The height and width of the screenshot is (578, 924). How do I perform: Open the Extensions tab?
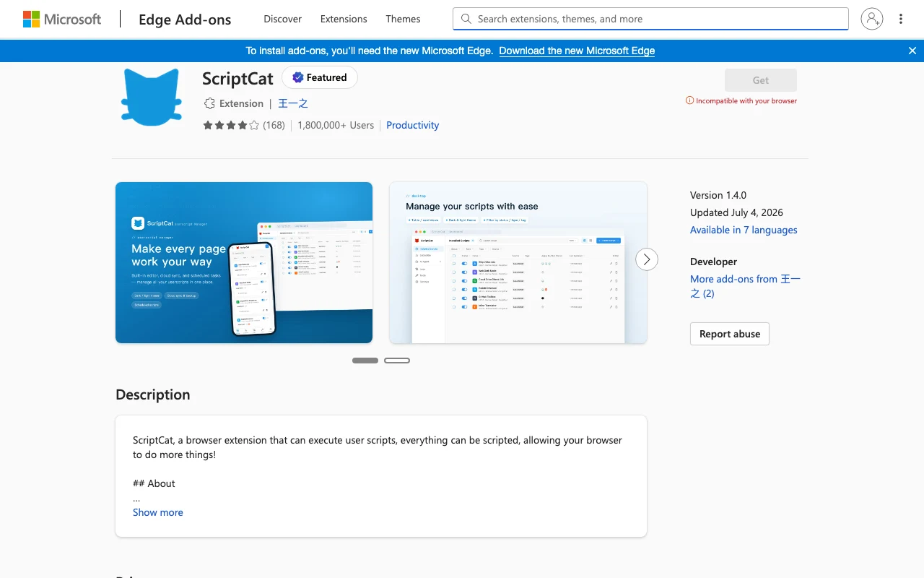[x=344, y=19]
